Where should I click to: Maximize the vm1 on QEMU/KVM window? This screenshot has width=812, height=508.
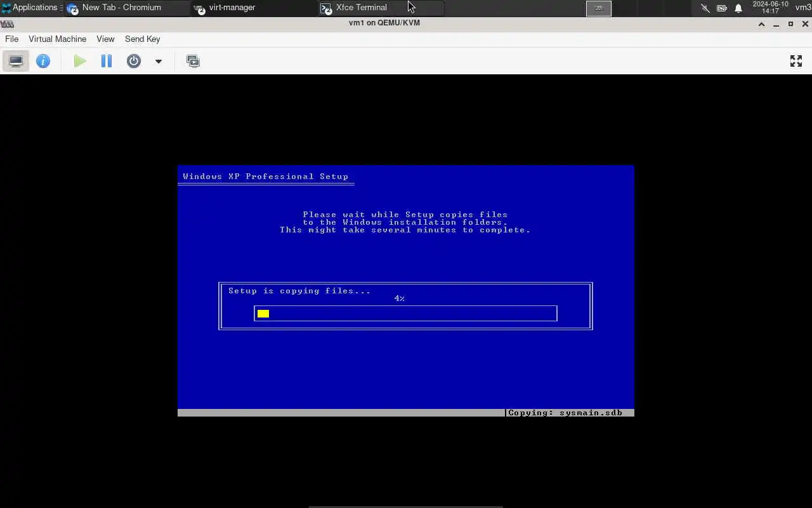point(790,24)
